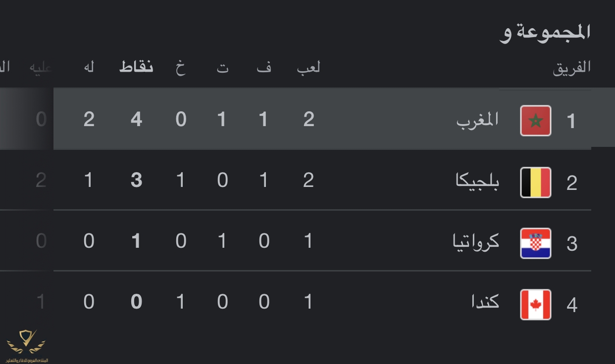Viewport: 615px width, 364px height.
Task: Click the Belgium flag icon
Action: [536, 182]
